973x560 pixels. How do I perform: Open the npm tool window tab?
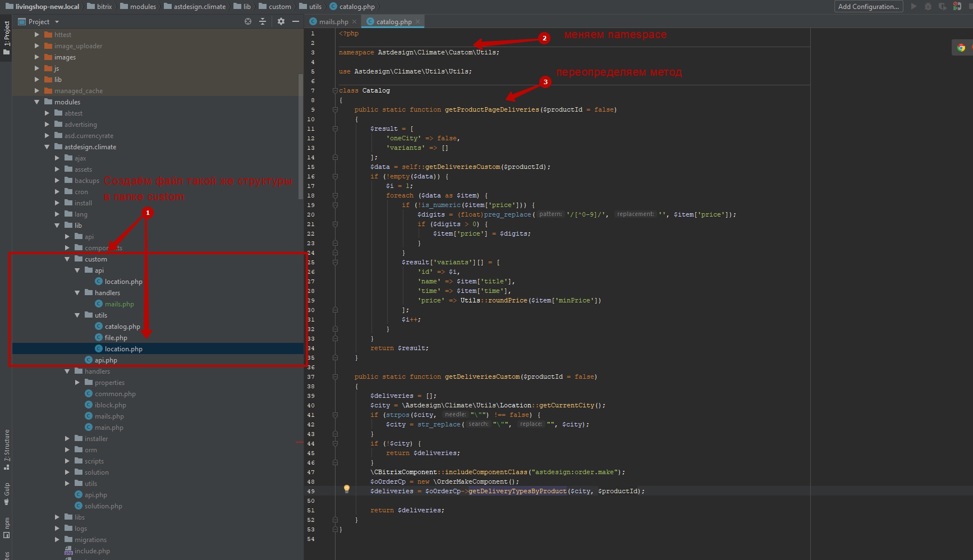(6, 527)
